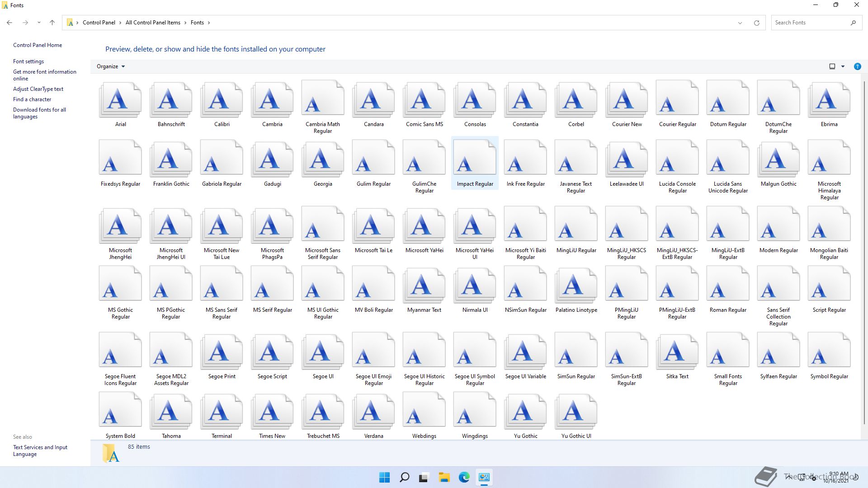Select the Consolas font icon
This screenshot has width=868, height=488.
475,99
